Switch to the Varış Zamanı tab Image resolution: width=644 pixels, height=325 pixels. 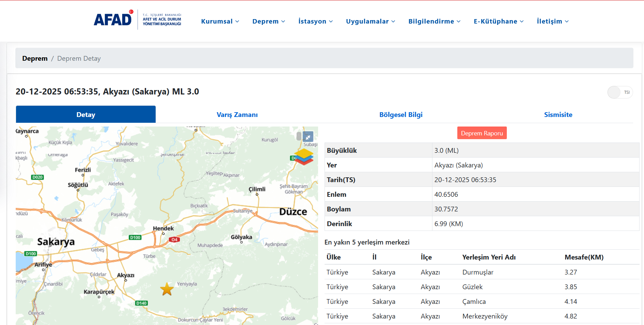click(237, 115)
